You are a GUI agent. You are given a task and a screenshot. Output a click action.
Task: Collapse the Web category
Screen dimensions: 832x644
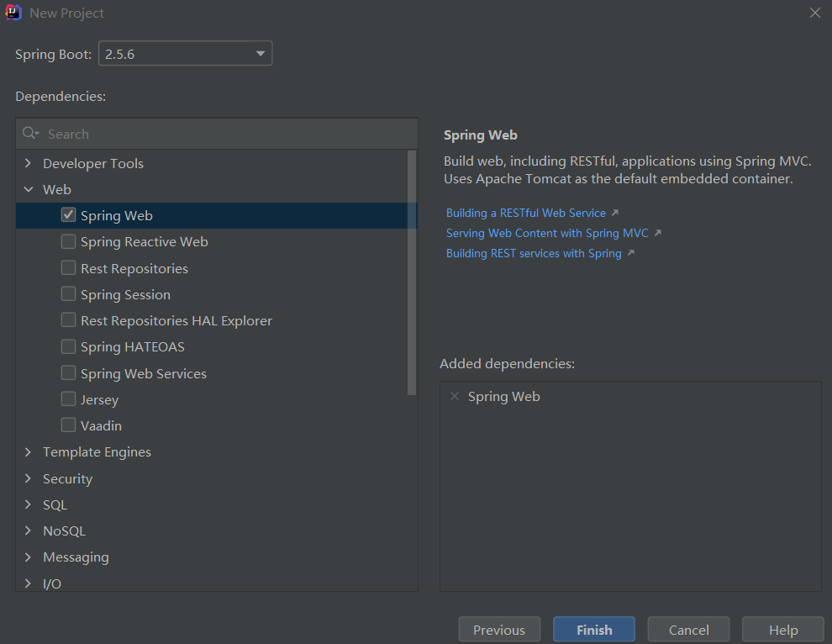(28, 189)
